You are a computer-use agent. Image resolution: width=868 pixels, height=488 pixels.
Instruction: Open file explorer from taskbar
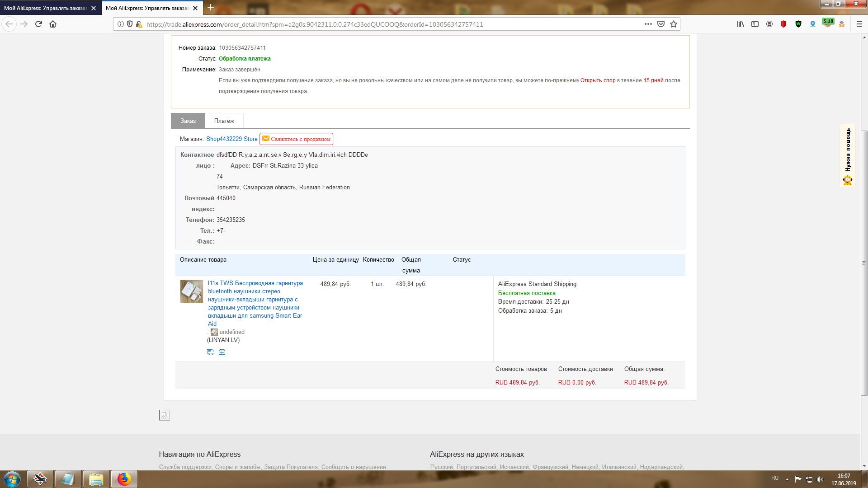[96, 479]
